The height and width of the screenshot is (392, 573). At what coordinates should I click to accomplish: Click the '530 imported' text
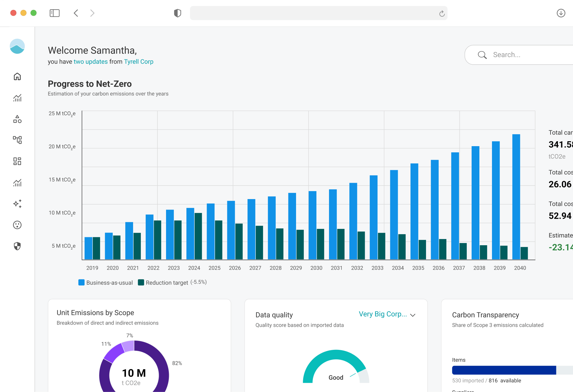(x=468, y=381)
